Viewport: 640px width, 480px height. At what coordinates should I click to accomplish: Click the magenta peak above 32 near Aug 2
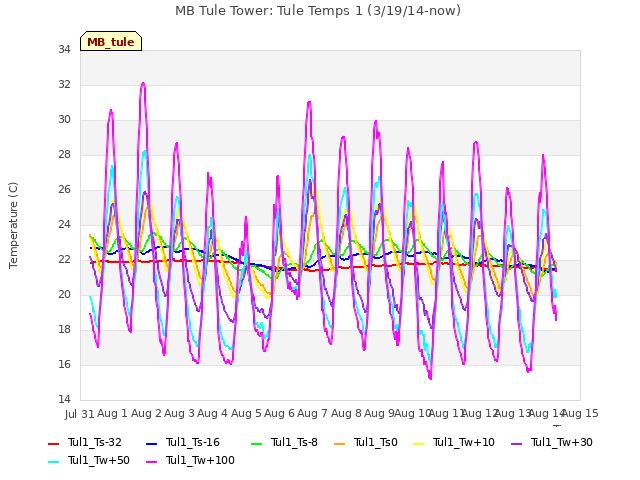click(x=143, y=83)
